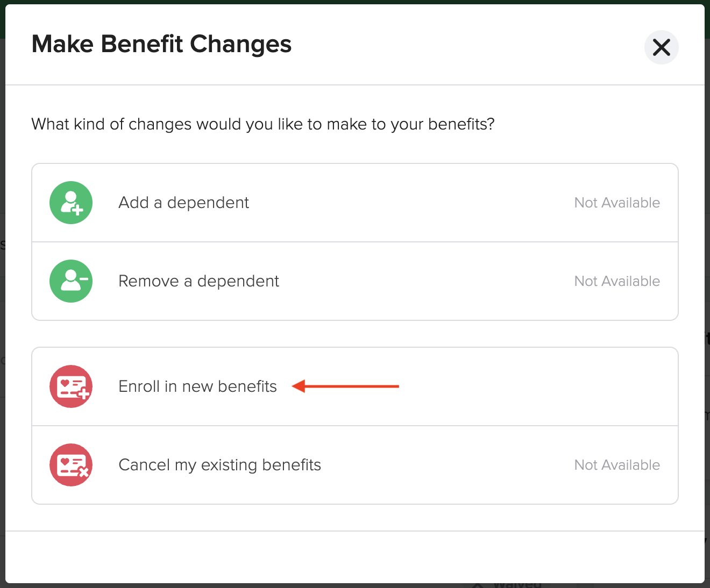Close the Make Benefit Changes dialog

click(661, 47)
